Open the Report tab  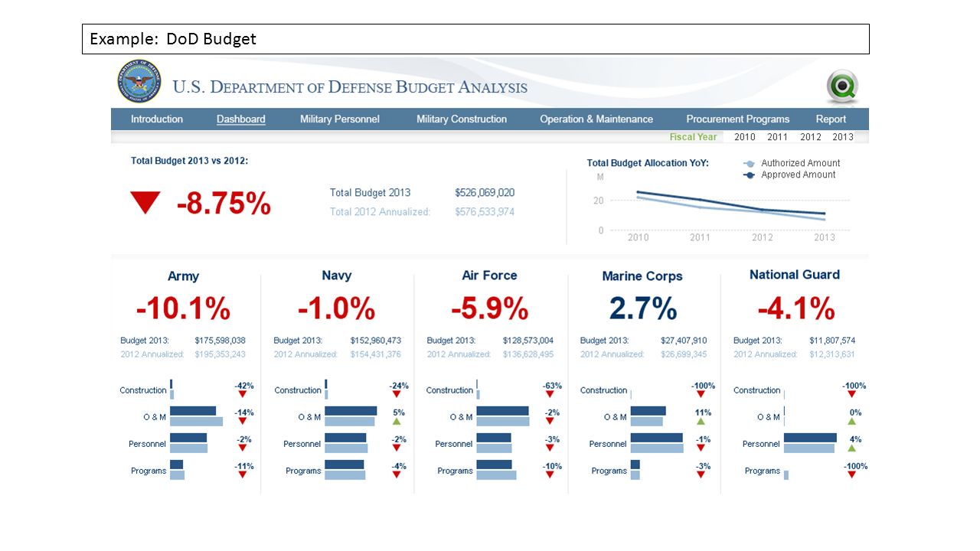pyautogui.click(x=831, y=119)
